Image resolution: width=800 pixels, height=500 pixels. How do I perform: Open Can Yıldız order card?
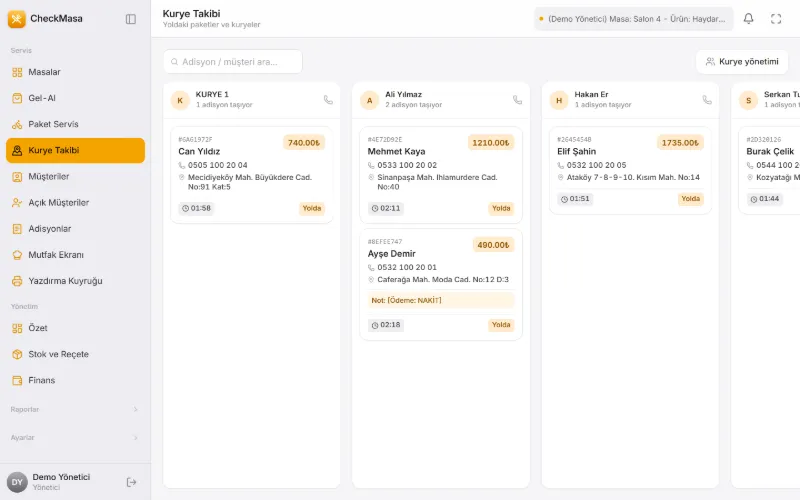click(x=252, y=175)
